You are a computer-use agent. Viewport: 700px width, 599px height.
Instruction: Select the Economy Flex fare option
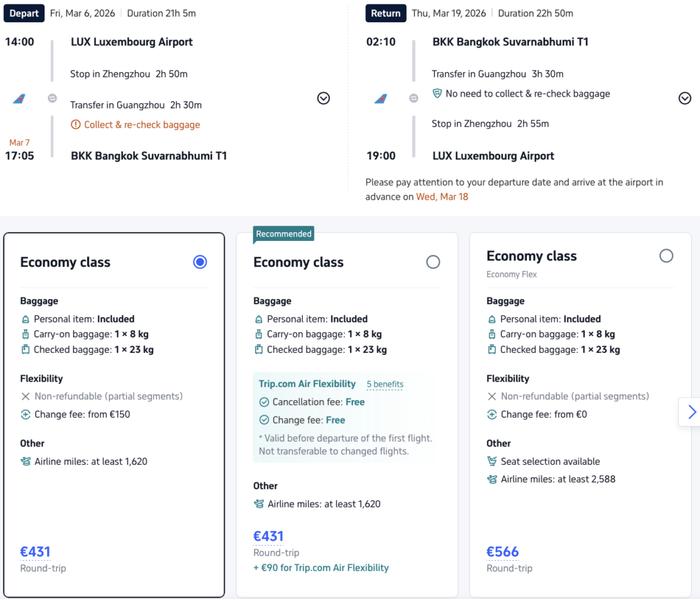666,256
